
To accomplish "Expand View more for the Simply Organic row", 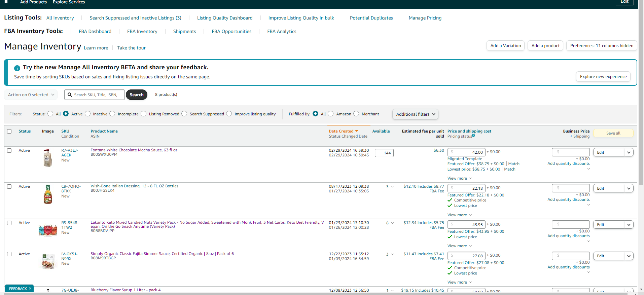I will click(460, 282).
